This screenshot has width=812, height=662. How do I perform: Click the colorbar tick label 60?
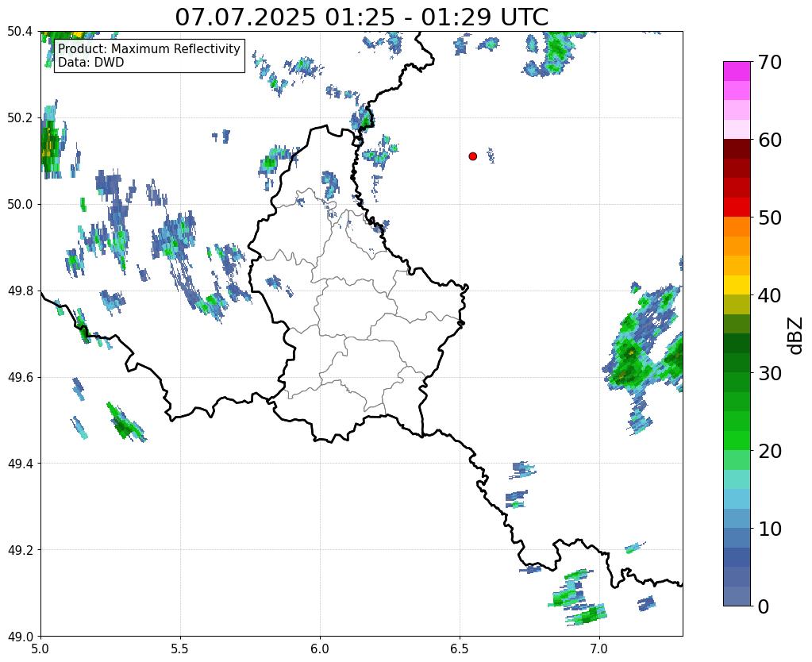pos(768,140)
